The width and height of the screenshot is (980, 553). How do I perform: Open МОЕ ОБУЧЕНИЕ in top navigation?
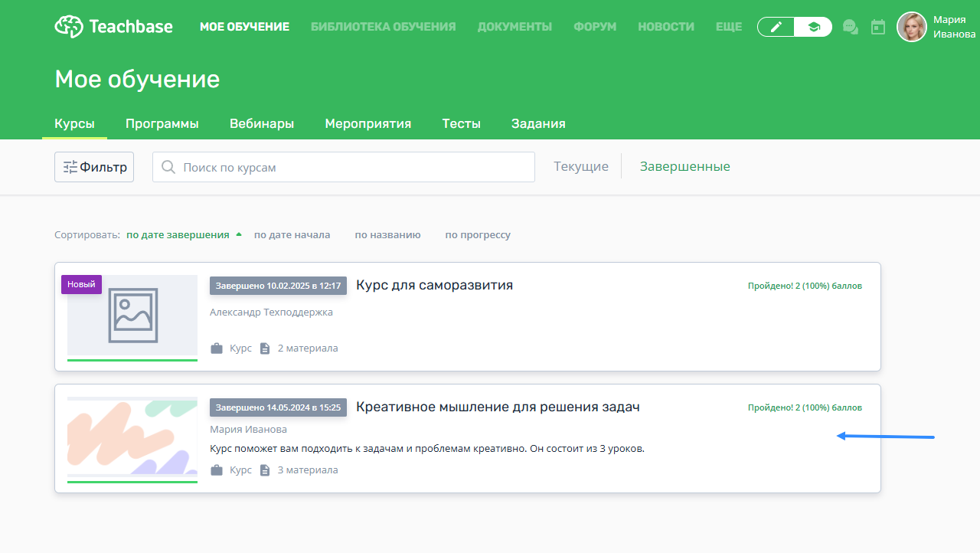tap(244, 27)
